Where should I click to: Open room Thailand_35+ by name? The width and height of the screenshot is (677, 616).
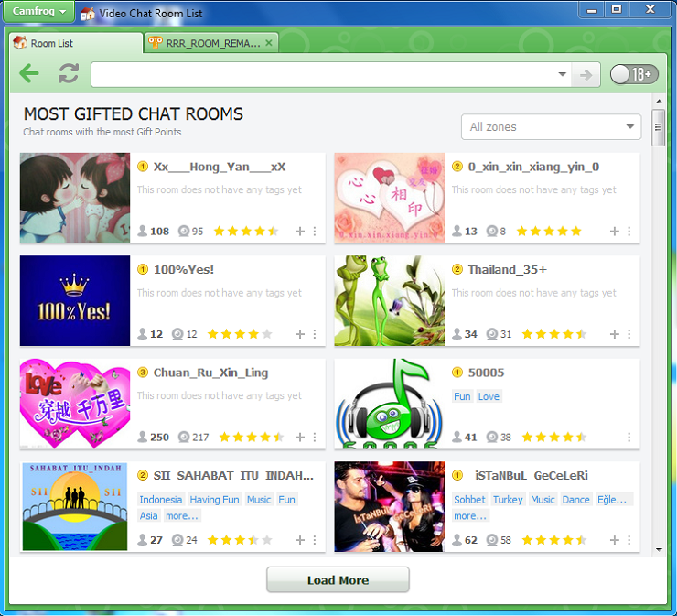508,269
